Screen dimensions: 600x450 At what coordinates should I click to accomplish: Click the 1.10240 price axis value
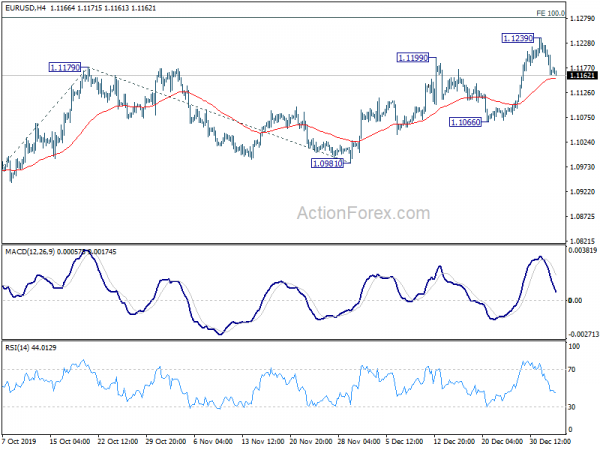pos(582,142)
